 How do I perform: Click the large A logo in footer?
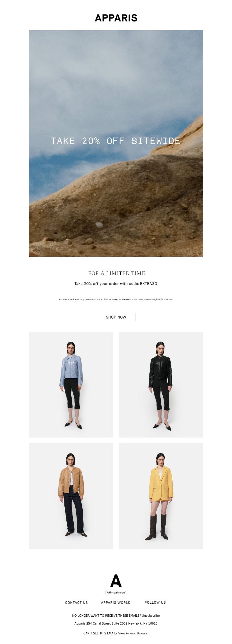click(x=116, y=581)
